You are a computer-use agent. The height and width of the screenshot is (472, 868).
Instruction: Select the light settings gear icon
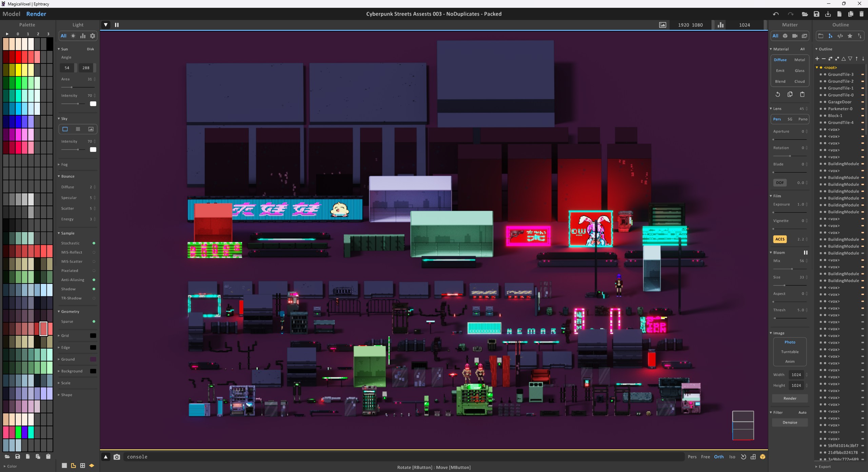point(92,36)
